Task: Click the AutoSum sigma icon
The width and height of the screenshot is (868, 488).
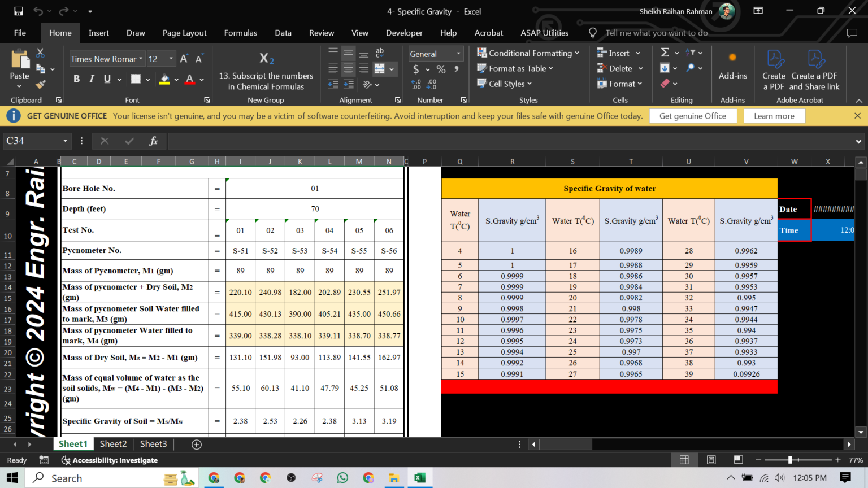Action: (x=665, y=53)
